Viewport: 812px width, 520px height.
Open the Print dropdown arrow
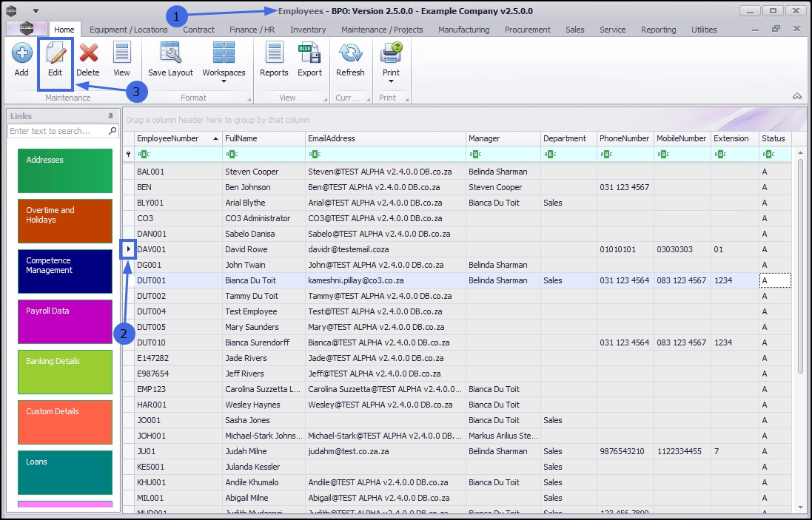[391, 81]
